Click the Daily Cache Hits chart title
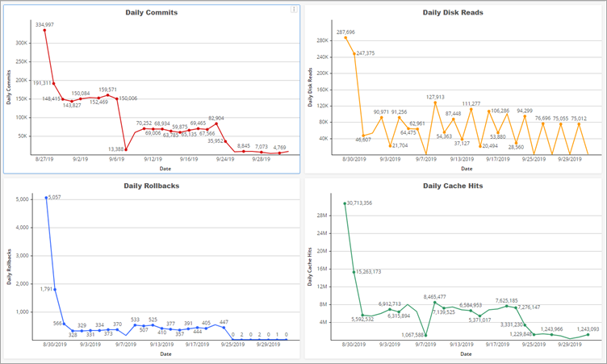 (455, 186)
